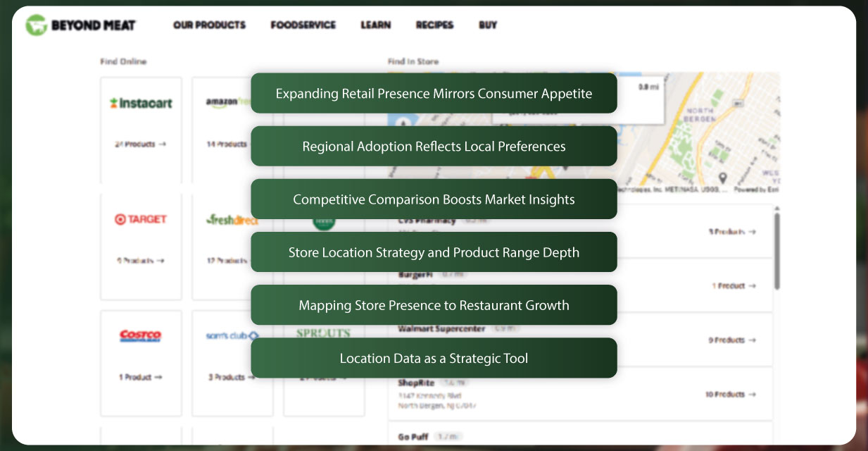
Task: Open Instacart's 24 Products link
Action: click(140, 144)
